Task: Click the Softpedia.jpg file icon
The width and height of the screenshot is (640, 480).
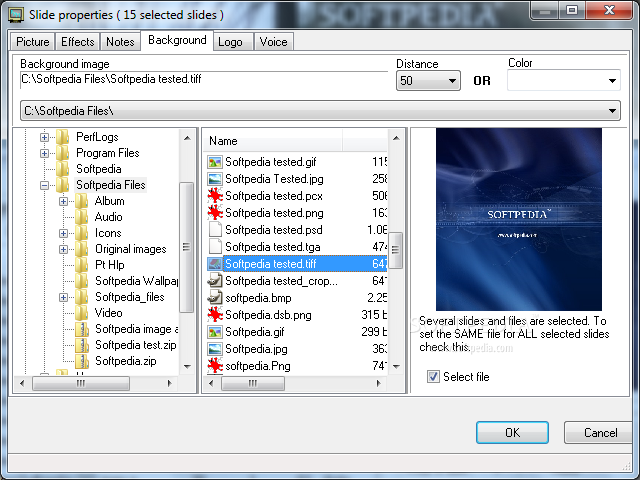Action: click(x=215, y=349)
